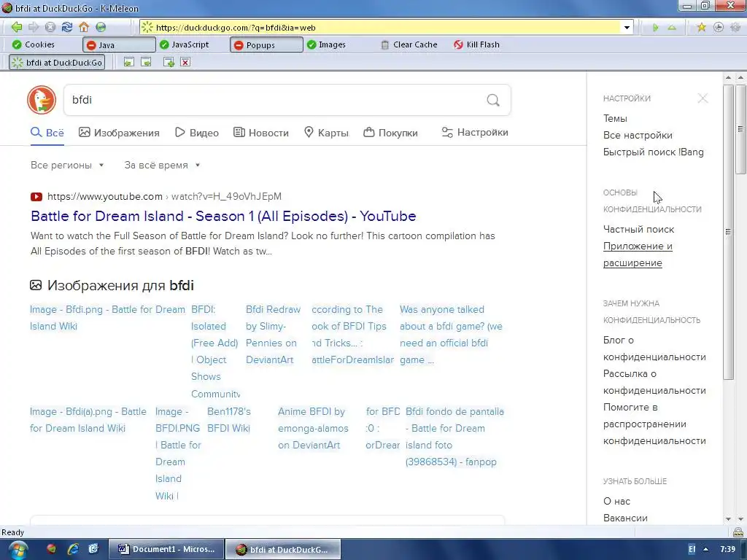Switch to 'Видео' video tab
Screen dimensions: 747x560
tap(197, 133)
